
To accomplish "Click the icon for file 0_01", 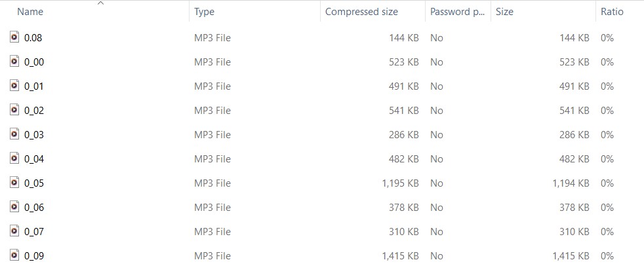I will 14,86.
